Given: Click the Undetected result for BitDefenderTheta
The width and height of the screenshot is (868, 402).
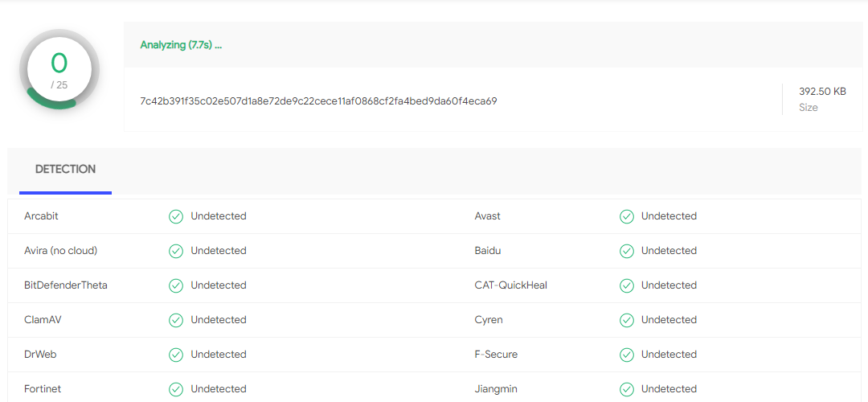Looking at the screenshot, I should click(219, 285).
